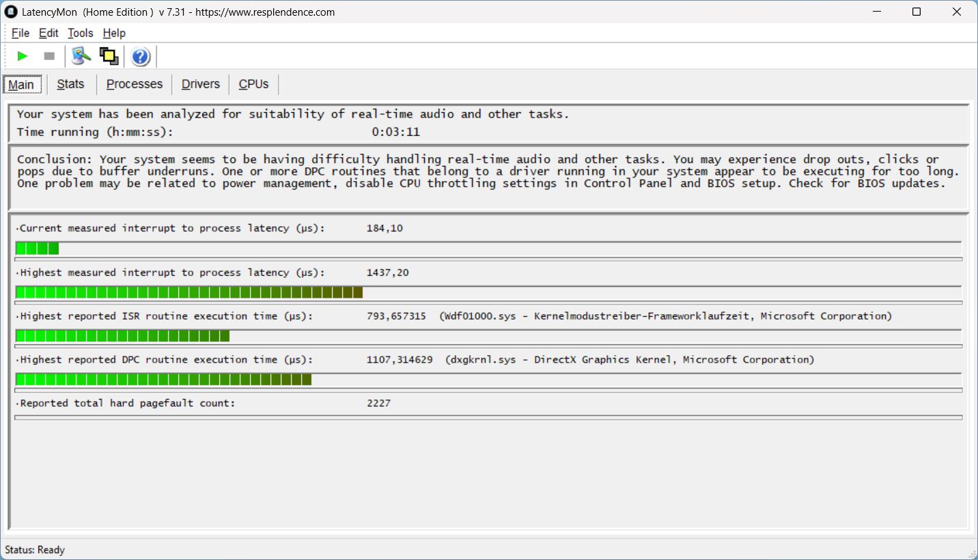
Task: Click the highest interrupt to process latency bar
Action: (488, 293)
